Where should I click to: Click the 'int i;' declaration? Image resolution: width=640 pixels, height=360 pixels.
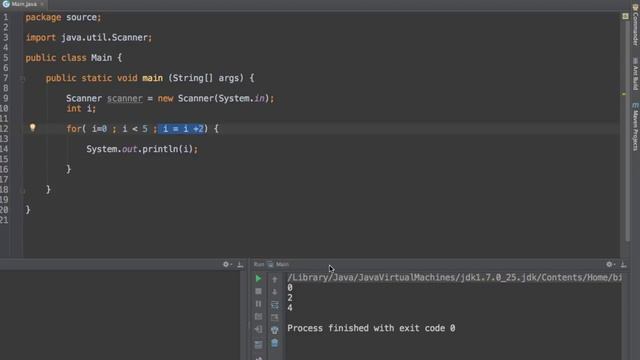(81, 109)
